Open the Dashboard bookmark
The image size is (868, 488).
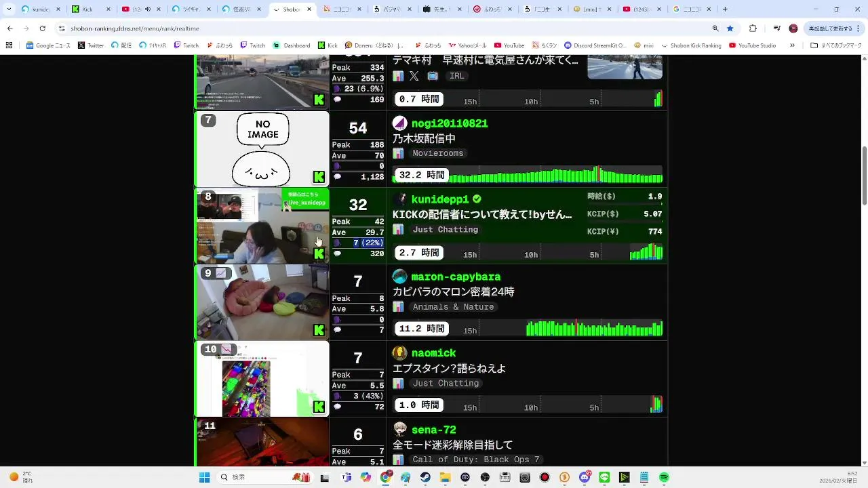292,45
